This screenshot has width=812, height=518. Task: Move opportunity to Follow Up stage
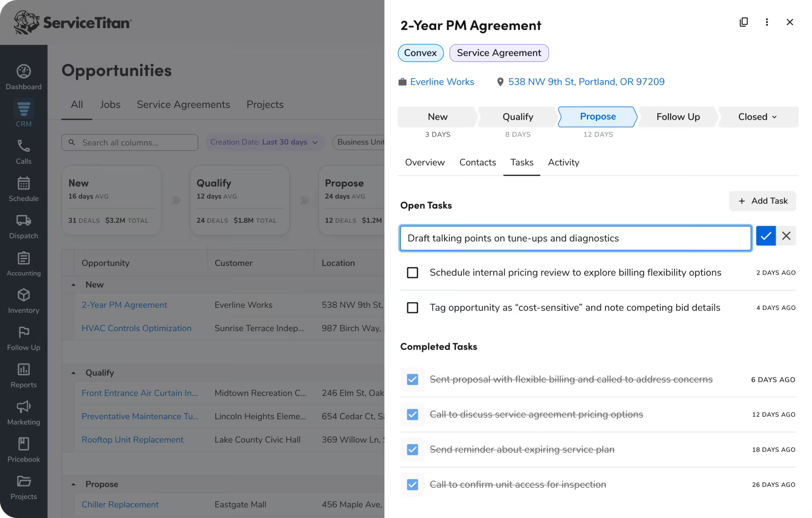click(678, 117)
